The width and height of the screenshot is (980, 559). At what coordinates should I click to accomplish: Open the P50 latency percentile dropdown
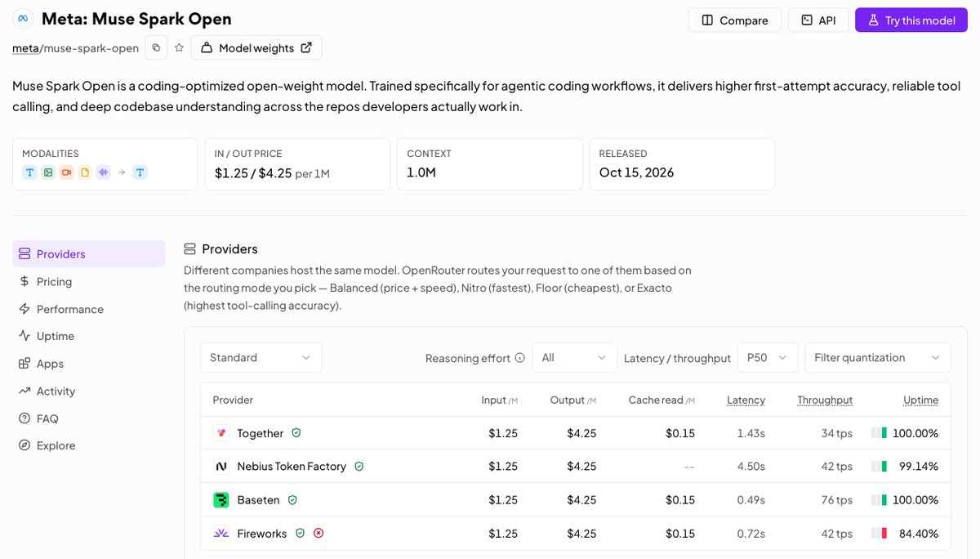pos(768,357)
